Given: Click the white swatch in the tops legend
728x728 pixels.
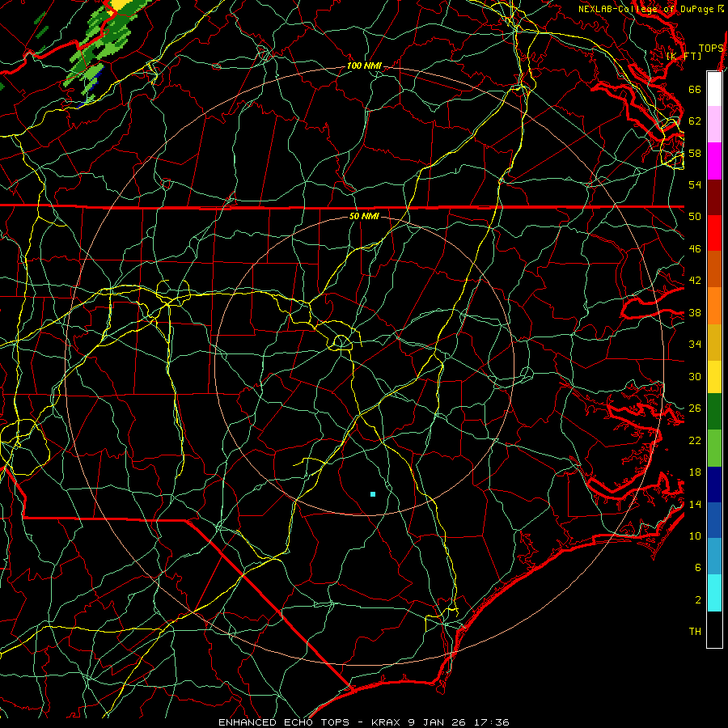Looking at the screenshot, I should tap(714, 89).
